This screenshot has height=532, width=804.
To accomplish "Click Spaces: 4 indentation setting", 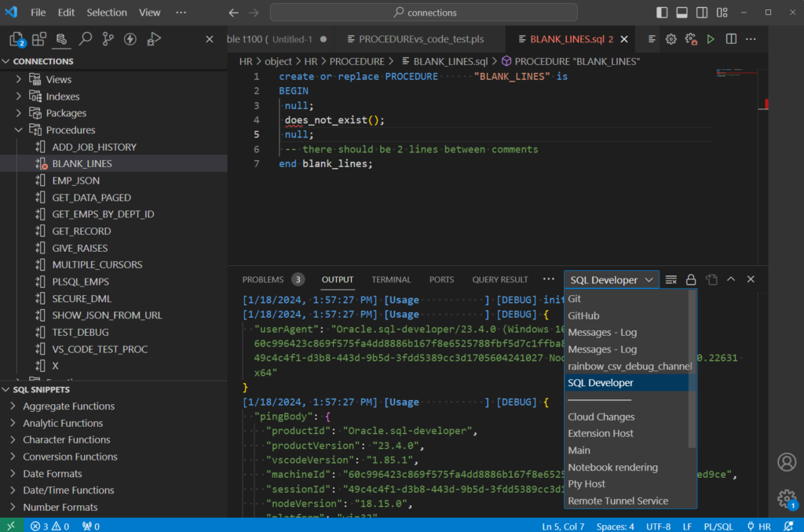I will pyautogui.click(x=615, y=527).
